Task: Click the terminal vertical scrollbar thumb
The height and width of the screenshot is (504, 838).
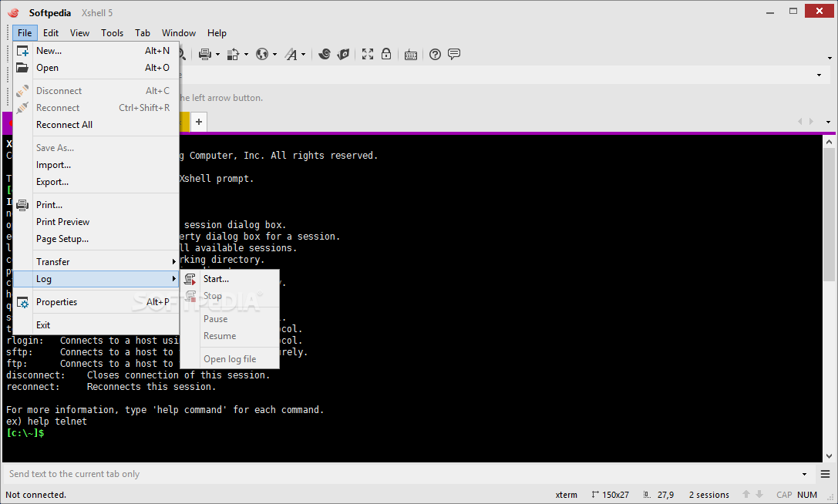Action: click(x=829, y=214)
